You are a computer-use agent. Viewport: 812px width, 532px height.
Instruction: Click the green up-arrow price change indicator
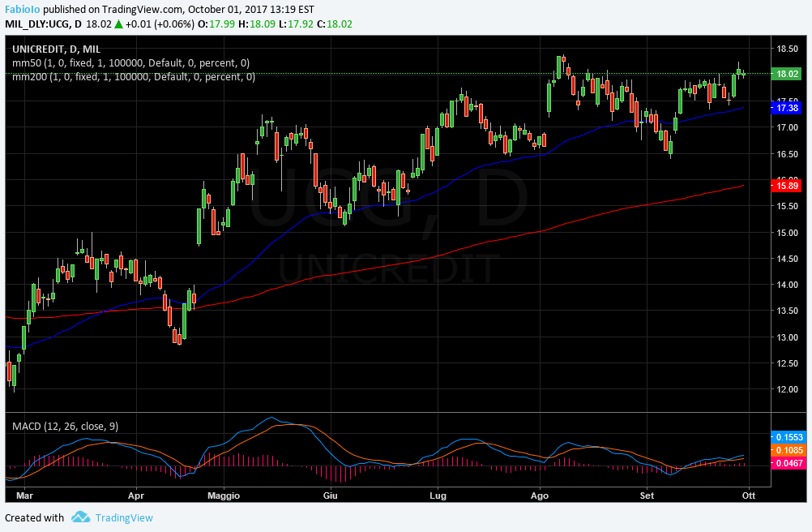118,24
